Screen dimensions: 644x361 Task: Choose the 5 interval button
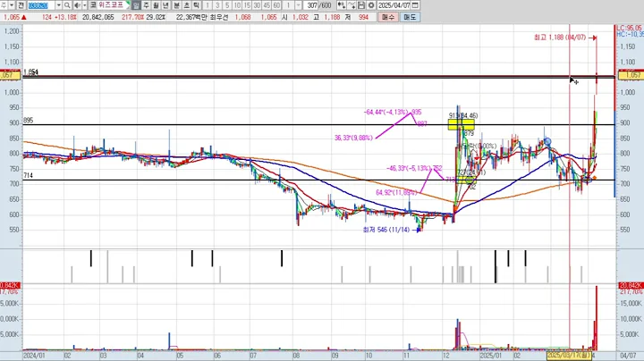[x=227, y=5]
